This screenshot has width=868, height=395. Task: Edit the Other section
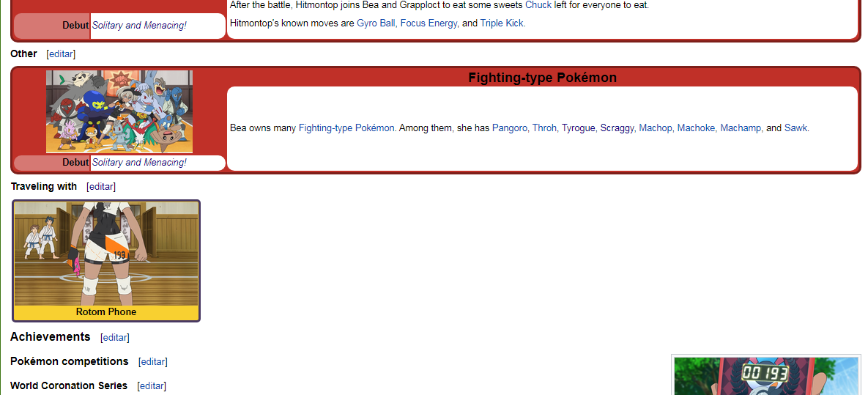click(61, 54)
